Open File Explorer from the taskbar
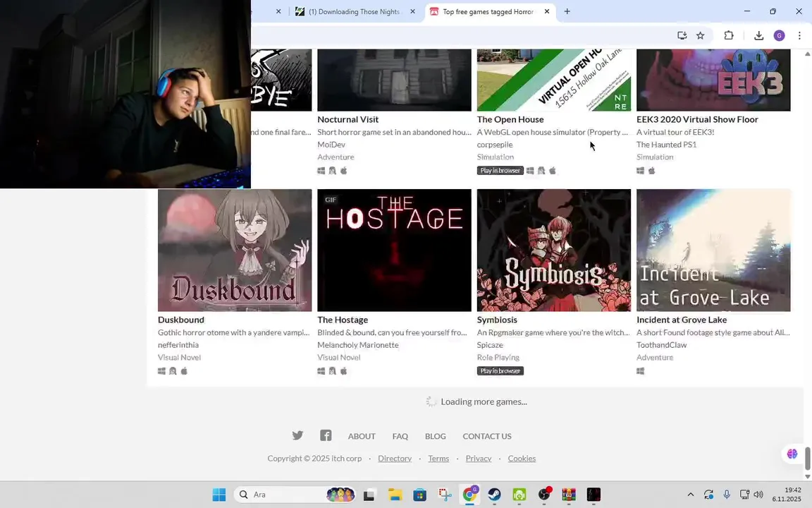This screenshot has height=508, width=812. click(395, 495)
